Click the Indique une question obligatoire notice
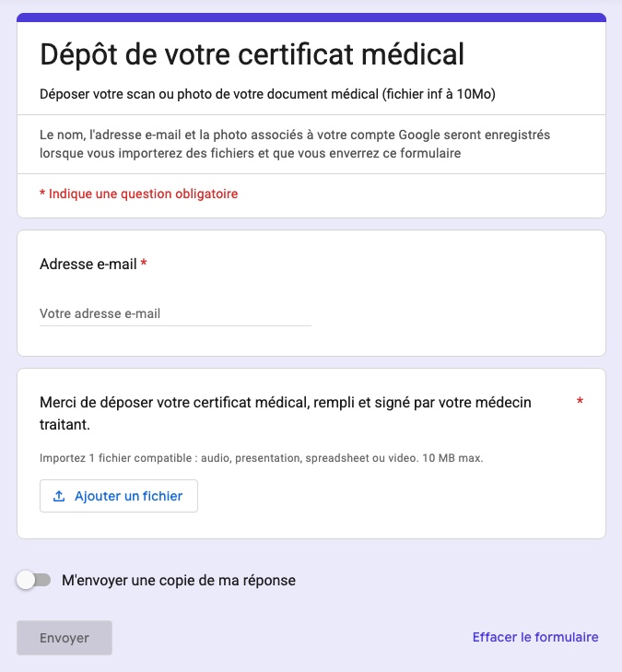 click(139, 194)
